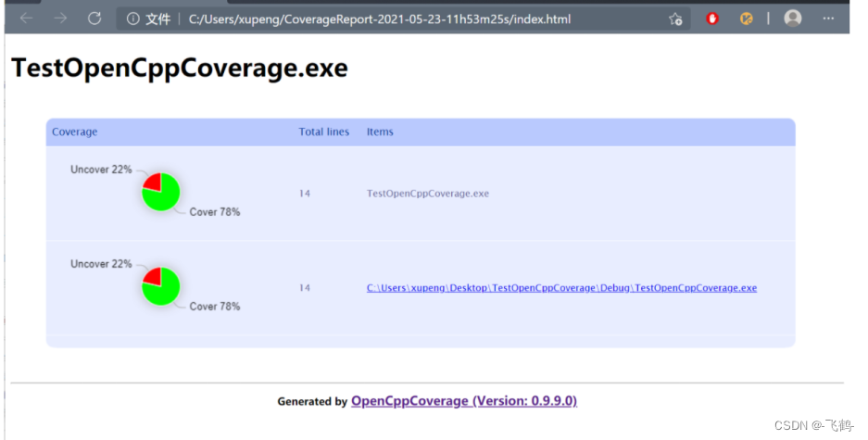Add page to favorites star icon

(x=675, y=19)
